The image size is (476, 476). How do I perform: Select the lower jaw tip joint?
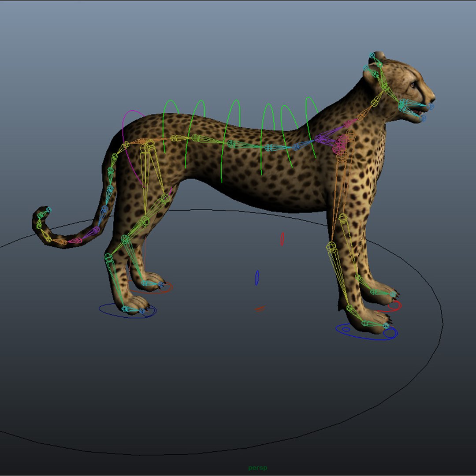(423, 118)
